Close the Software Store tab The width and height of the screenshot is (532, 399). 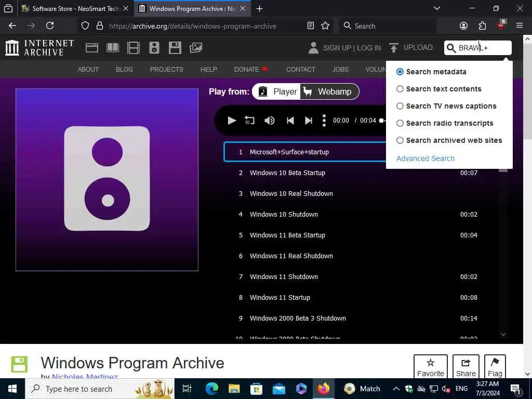(126, 8)
